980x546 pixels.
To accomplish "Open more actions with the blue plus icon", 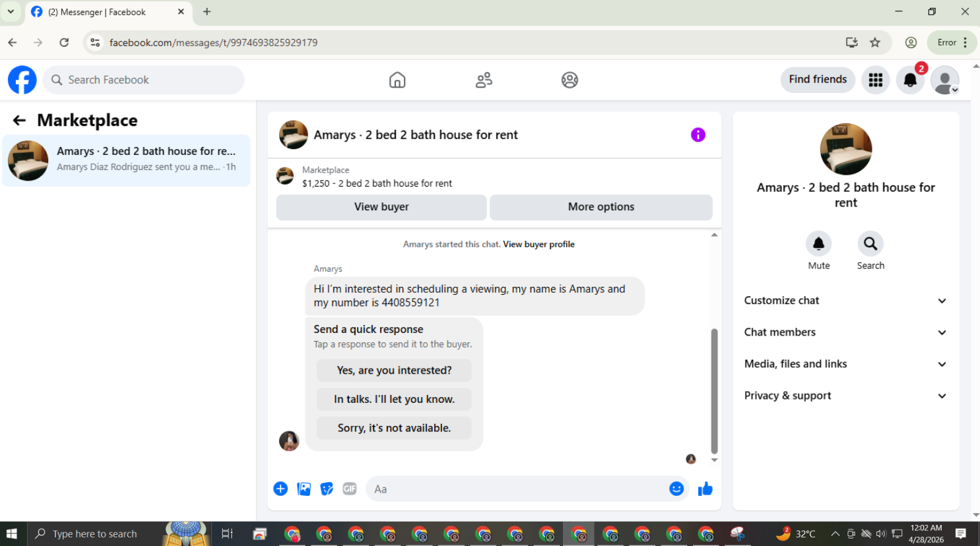I will tap(280, 489).
